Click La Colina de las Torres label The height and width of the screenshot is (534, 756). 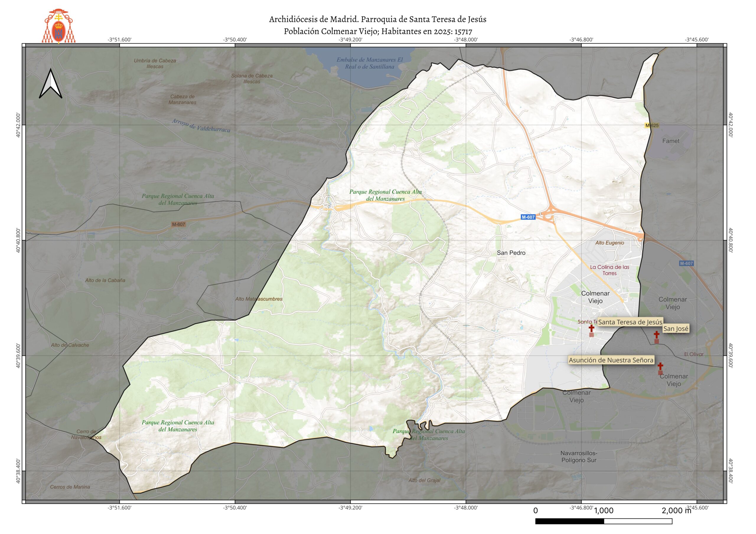[x=610, y=270]
